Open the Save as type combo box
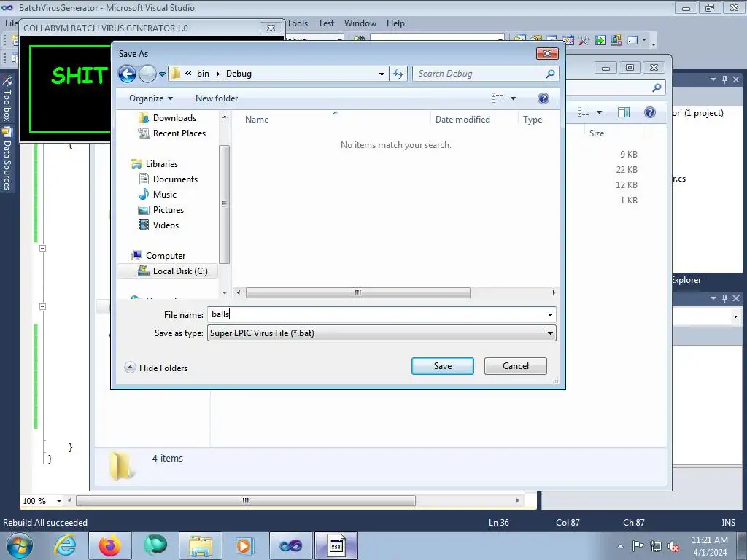The width and height of the screenshot is (747, 560). 382,333
